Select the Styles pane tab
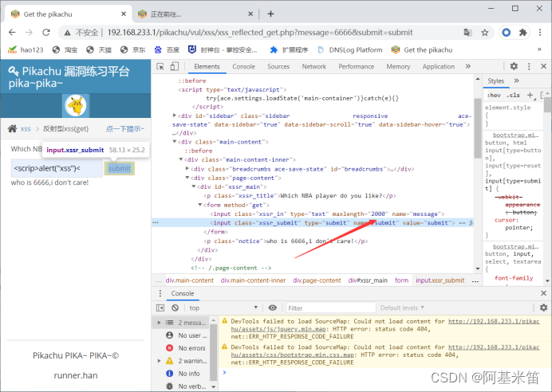552x392 pixels. [x=495, y=80]
